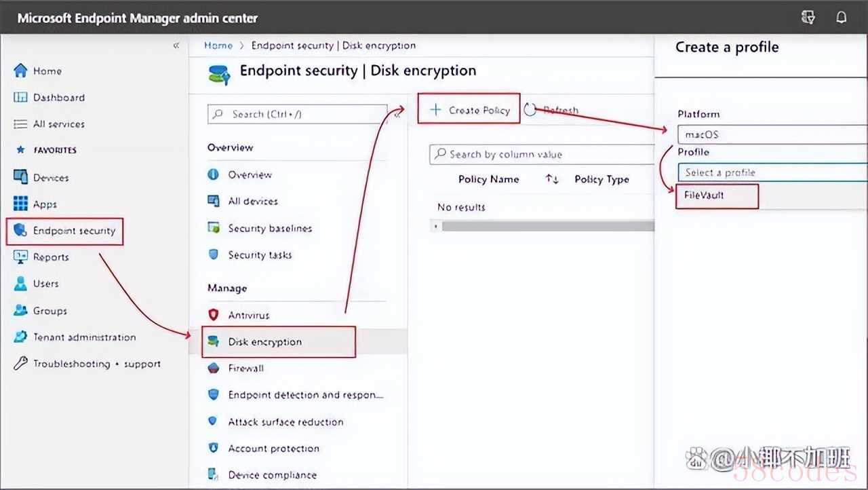This screenshot has width=868, height=490.
Task: Click the Overview info icon in Overview section
Action: point(214,174)
